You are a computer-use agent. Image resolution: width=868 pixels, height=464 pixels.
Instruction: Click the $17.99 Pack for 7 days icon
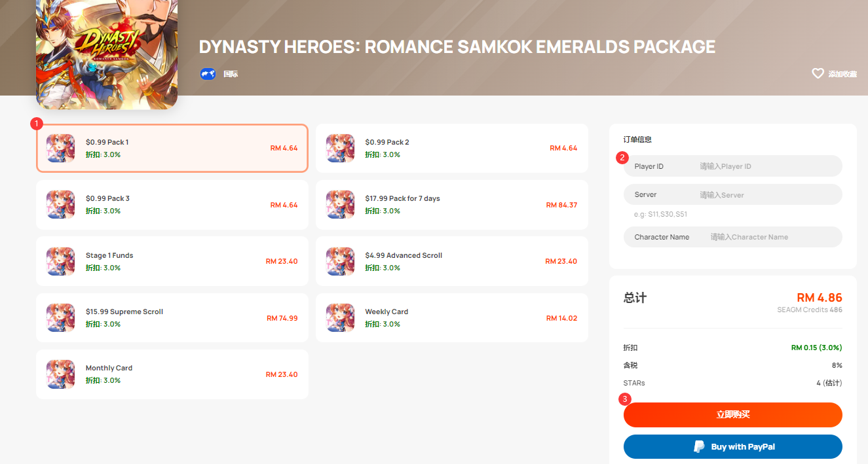340,205
